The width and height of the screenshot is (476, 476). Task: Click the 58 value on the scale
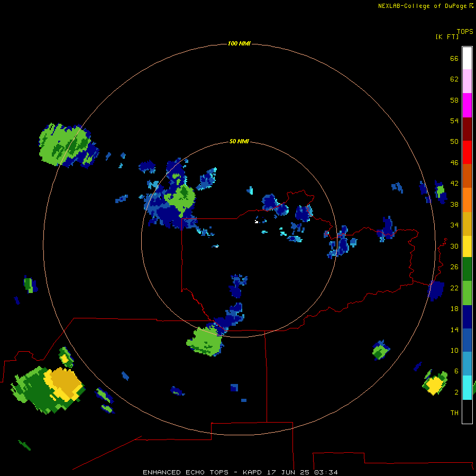point(454,100)
